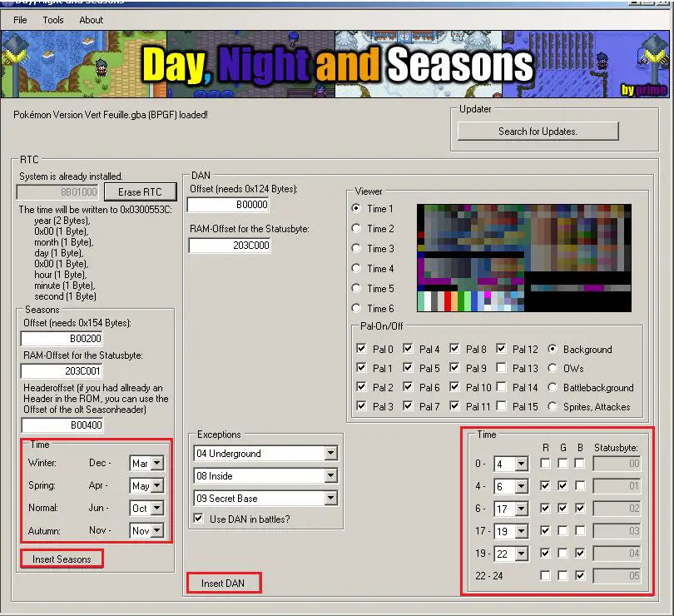The width and height of the screenshot is (674, 616).
Task: Select the Time 5 viewer radio
Action: 356,288
